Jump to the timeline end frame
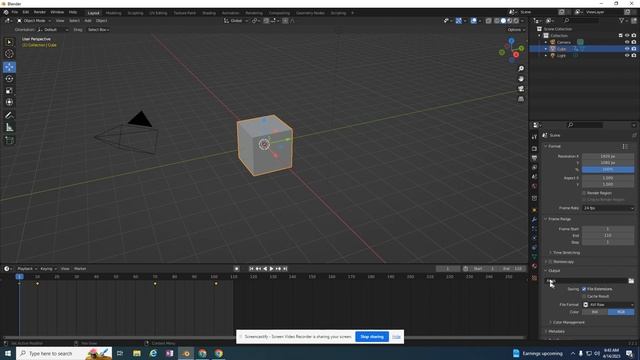640x360 pixels. click(x=285, y=269)
